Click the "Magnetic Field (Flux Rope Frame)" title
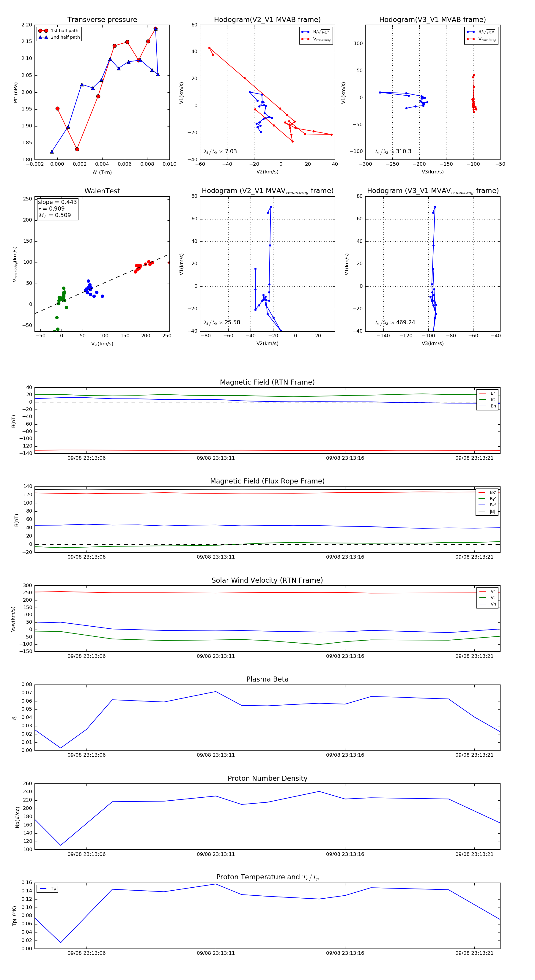 pyautogui.click(x=267, y=481)
